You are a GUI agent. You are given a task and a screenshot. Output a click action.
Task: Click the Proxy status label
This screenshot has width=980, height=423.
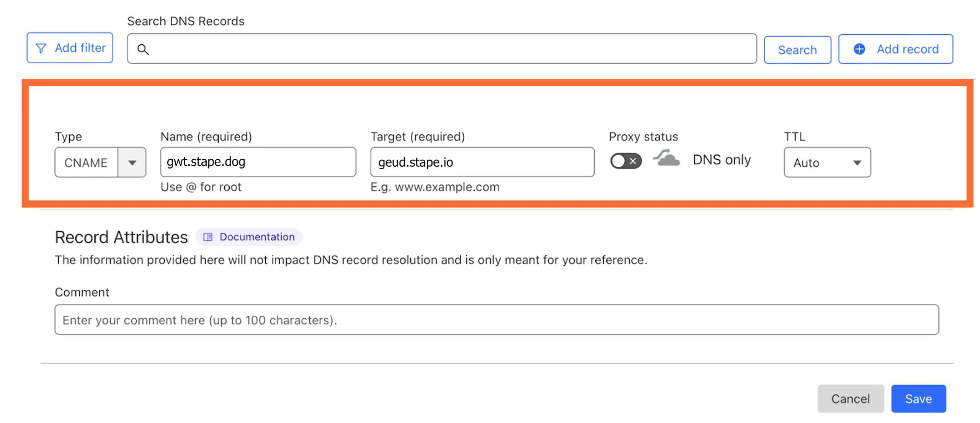click(643, 137)
